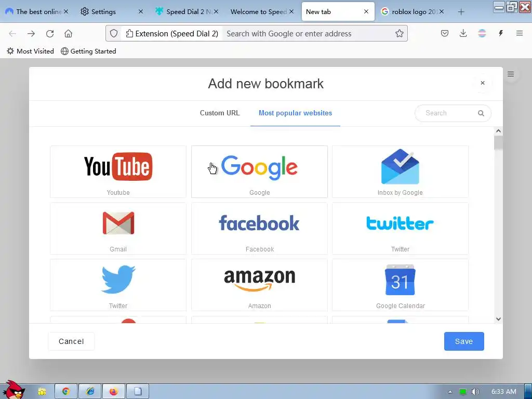Open Firefox from the taskbar
This screenshot has height=399, width=532.
(114, 391)
